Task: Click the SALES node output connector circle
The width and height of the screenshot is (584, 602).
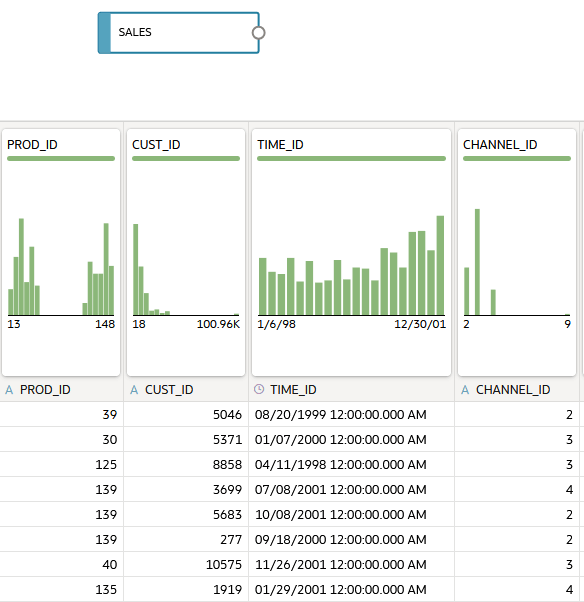Action: click(258, 33)
